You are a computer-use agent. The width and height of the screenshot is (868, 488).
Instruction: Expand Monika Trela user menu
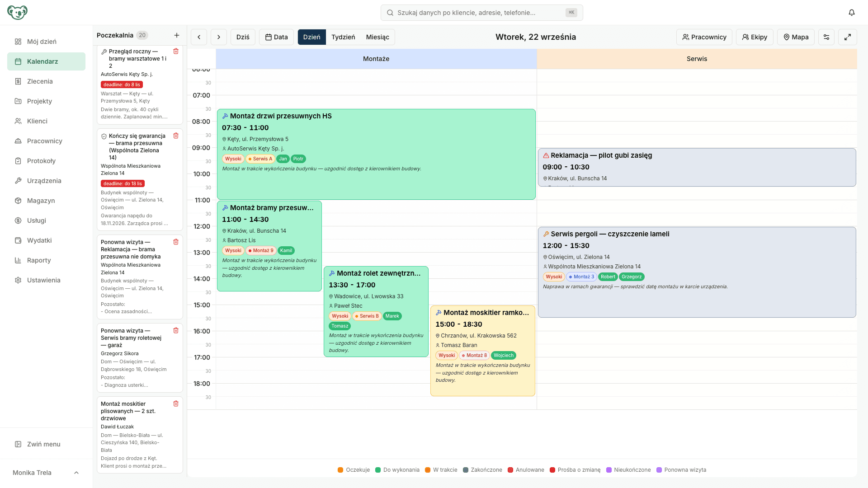pos(46,473)
